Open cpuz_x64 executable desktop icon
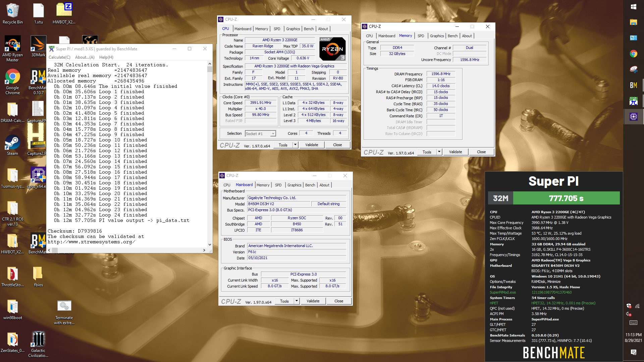 (x=38, y=178)
